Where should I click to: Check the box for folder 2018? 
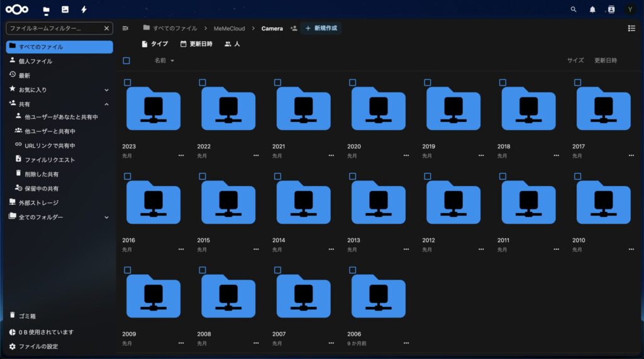[502, 82]
